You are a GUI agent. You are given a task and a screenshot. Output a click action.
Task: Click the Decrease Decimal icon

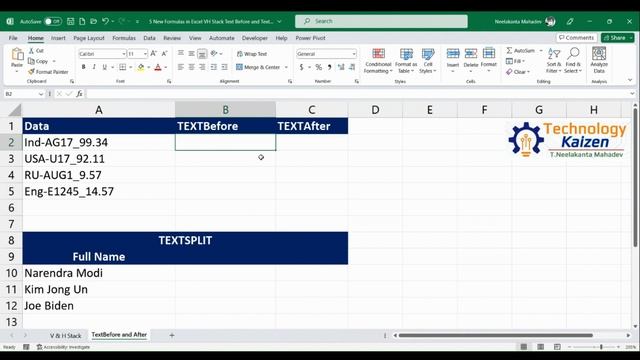[352, 67]
